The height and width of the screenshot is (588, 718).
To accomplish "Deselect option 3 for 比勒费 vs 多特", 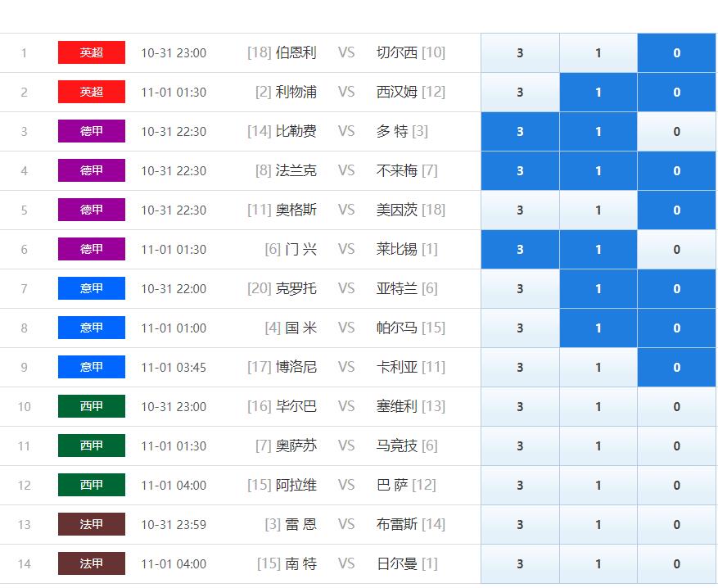I will pyautogui.click(x=520, y=131).
